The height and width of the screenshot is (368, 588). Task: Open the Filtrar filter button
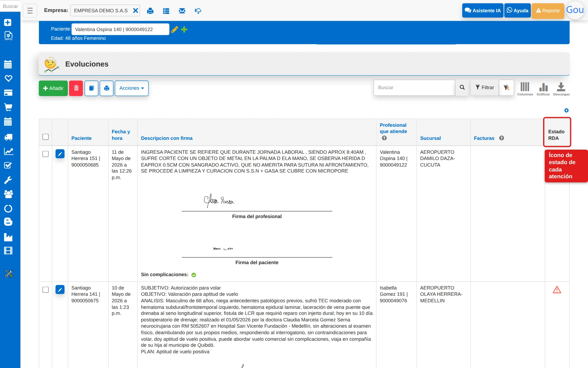click(x=485, y=88)
